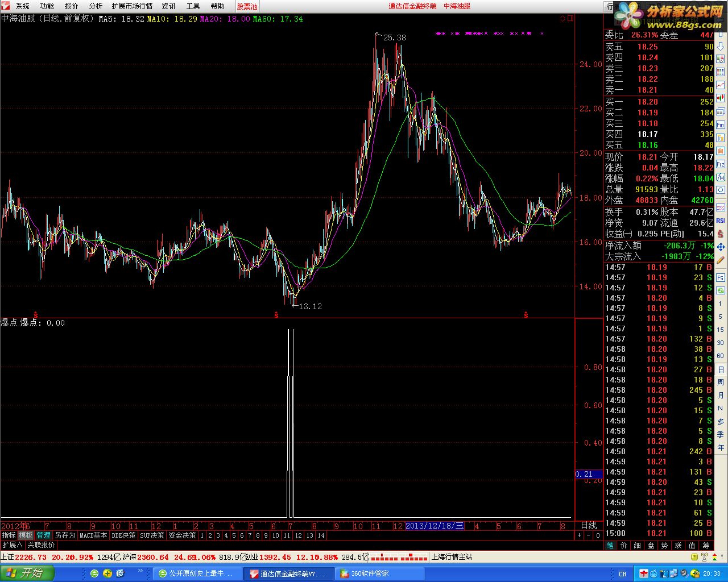Click the 0 reset button below chart
728x582 pixels.
coord(598,535)
